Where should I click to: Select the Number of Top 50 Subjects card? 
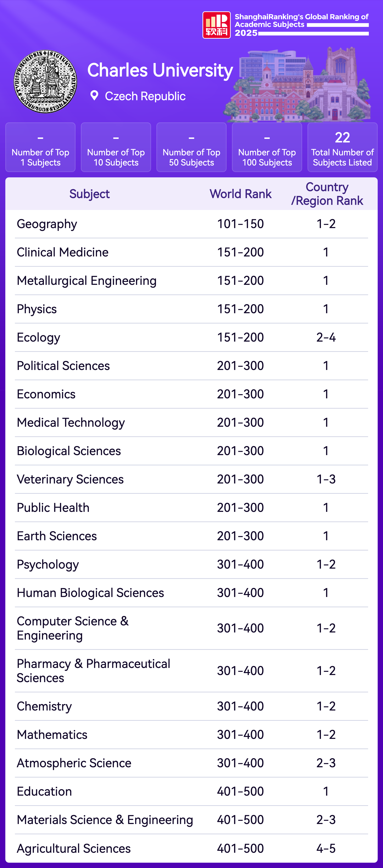tap(191, 147)
